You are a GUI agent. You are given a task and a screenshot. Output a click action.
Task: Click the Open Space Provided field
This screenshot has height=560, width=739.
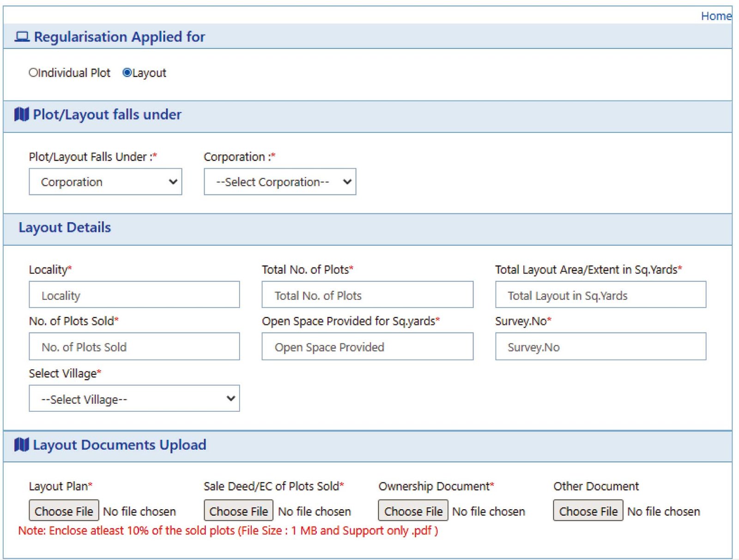[x=367, y=347]
